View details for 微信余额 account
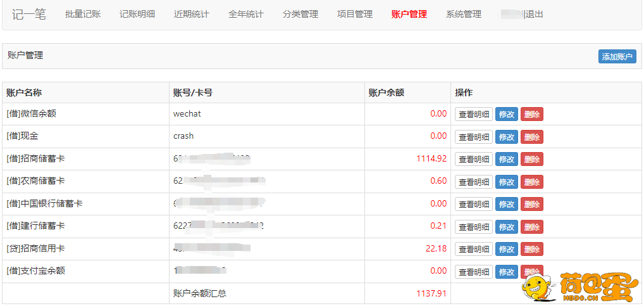Screen dimensions: 644x306 474,114
